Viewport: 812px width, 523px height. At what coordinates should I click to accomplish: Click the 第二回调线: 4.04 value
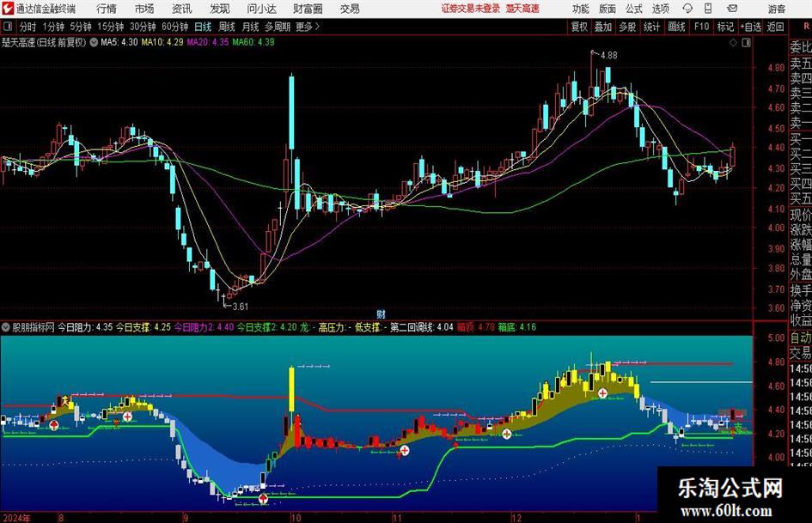422,327
